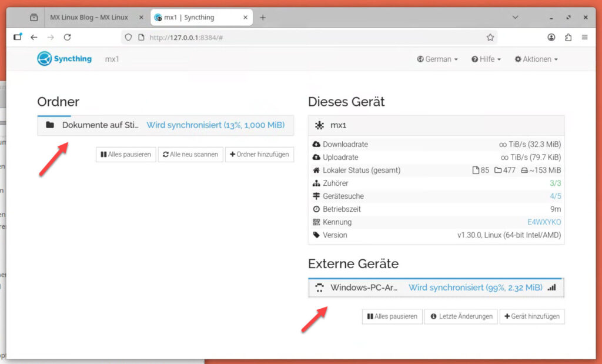This screenshot has width=602, height=364.
Task: Open the Firefox hamburger application menu
Action: tap(584, 37)
